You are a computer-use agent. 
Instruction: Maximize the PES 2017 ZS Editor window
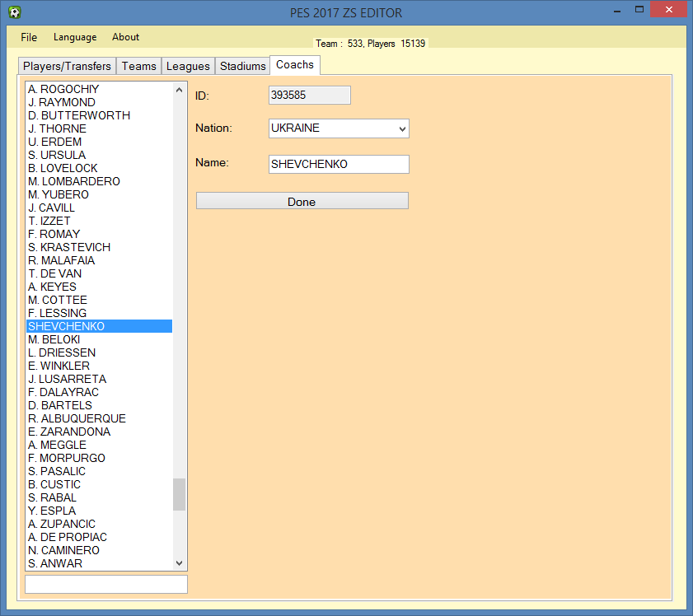point(639,10)
